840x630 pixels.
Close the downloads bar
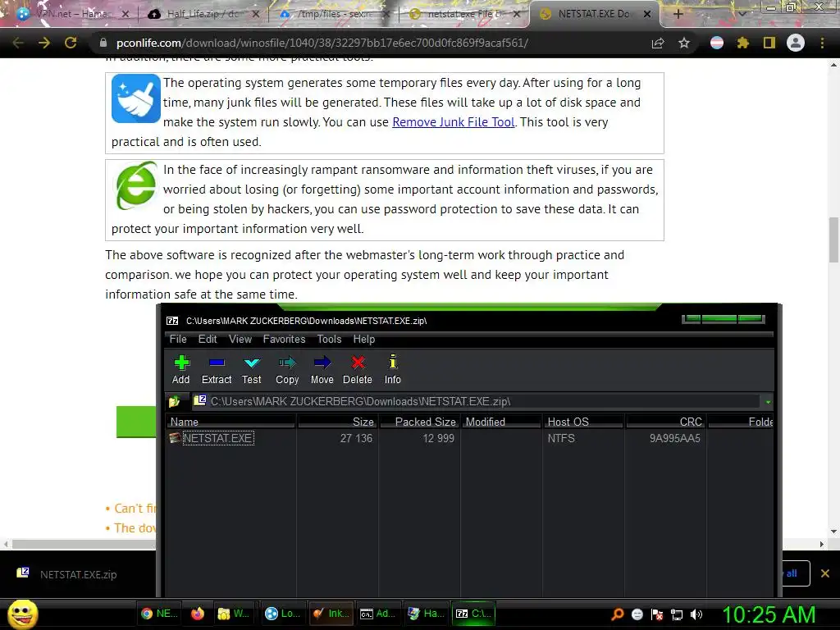825,573
